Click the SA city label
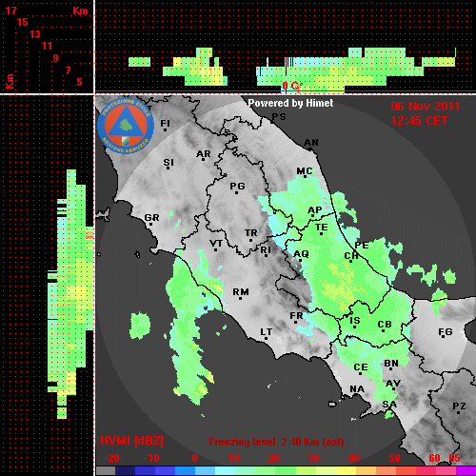The height and width of the screenshot is (476, 476). (x=389, y=405)
